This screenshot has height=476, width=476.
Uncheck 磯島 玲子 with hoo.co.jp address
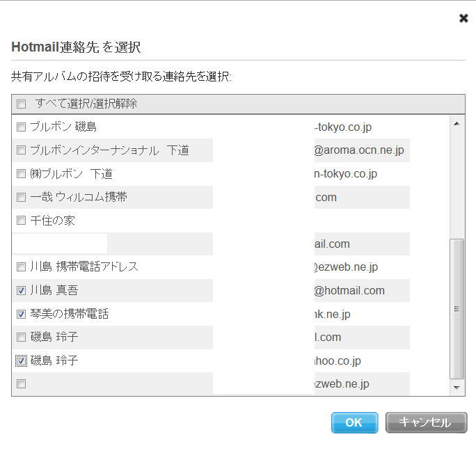(22, 360)
